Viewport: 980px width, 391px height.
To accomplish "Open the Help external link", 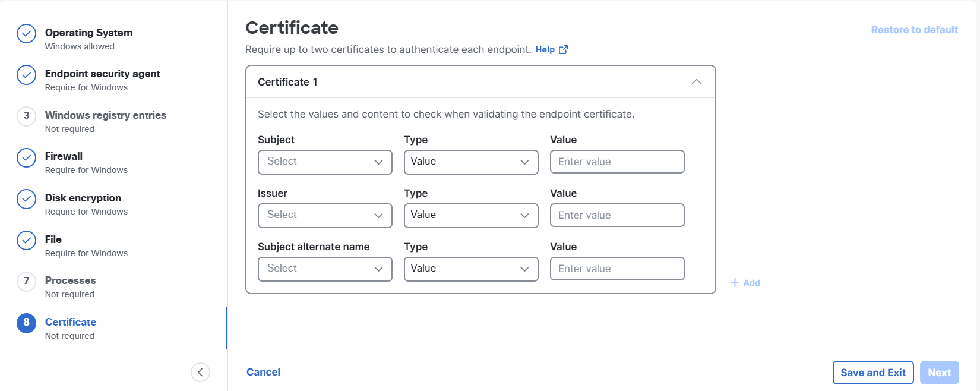I will pyautogui.click(x=551, y=50).
